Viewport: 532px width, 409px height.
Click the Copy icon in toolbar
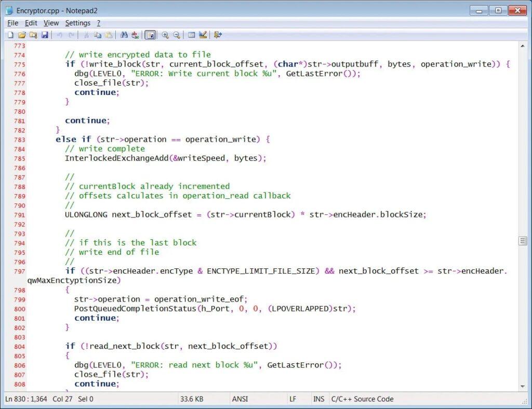click(97, 35)
